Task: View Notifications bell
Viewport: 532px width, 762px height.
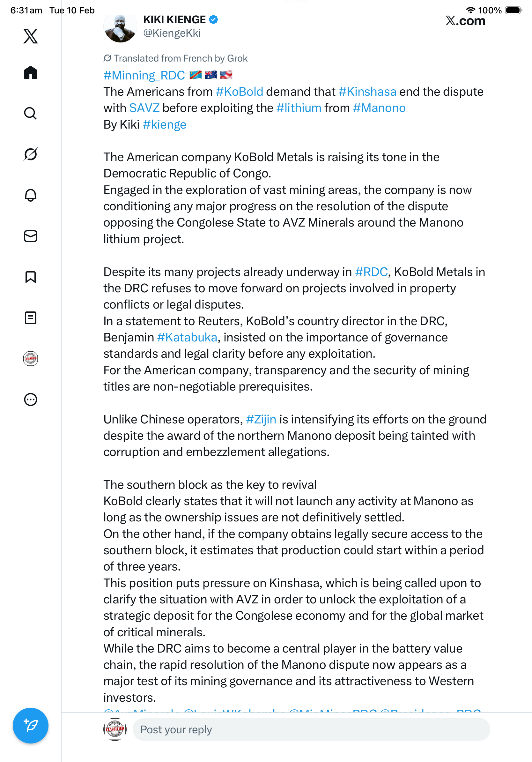Action: (x=31, y=195)
